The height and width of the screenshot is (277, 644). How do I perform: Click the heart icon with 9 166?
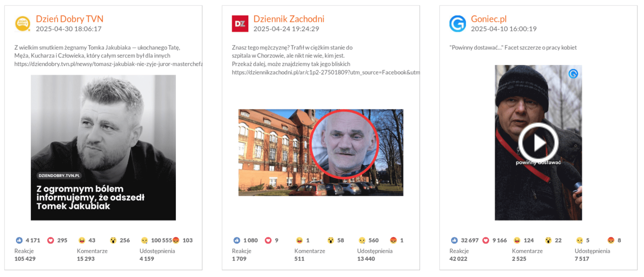(486, 240)
